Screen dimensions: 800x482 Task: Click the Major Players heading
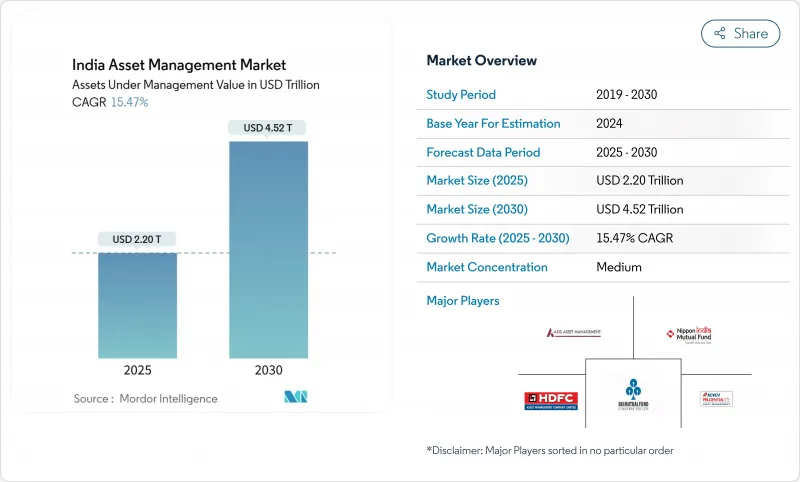tap(463, 300)
